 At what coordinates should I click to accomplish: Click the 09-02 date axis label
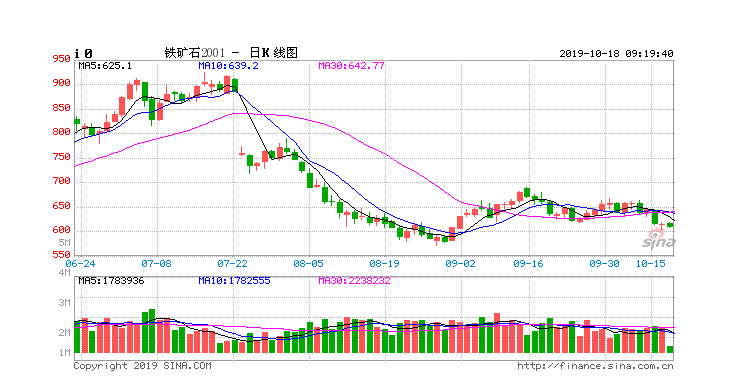point(460,264)
